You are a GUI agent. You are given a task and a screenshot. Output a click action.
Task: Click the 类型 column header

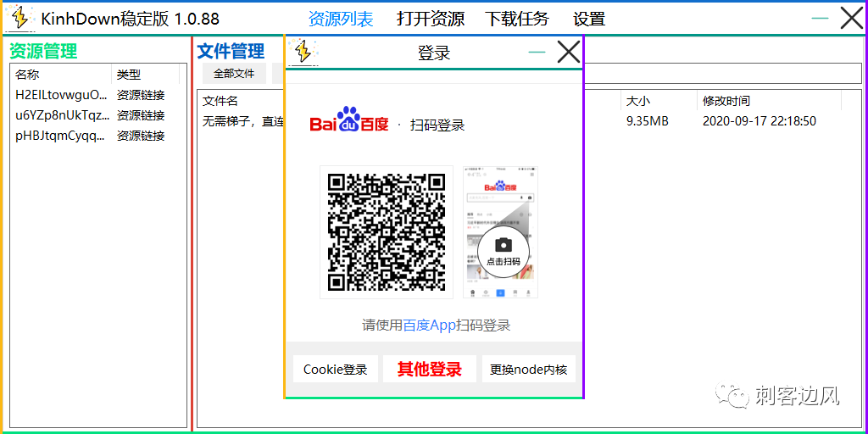tap(146, 75)
